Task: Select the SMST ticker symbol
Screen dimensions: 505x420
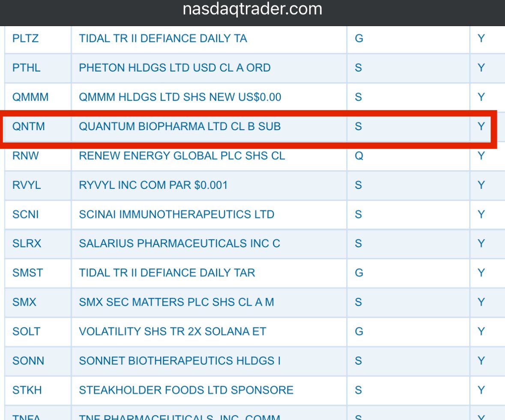Action: (x=27, y=273)
